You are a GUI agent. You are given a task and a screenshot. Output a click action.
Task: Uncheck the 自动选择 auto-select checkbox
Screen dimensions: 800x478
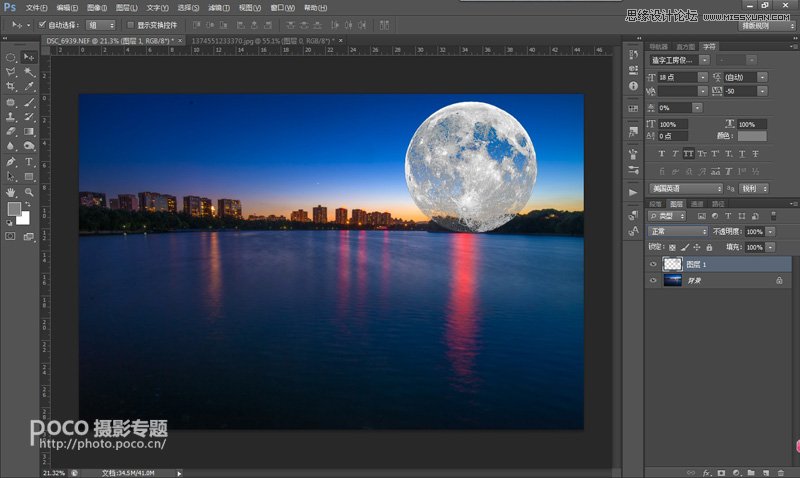(x=43, y=24)
